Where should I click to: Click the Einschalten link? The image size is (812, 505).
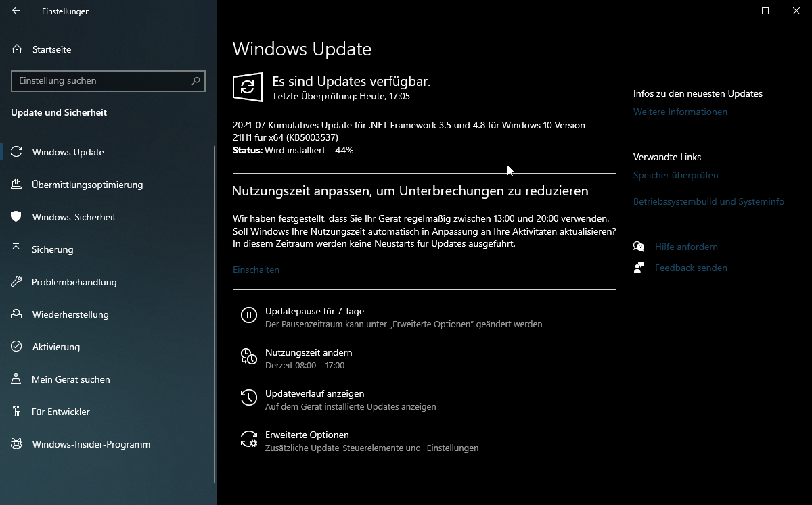[256, 270]
